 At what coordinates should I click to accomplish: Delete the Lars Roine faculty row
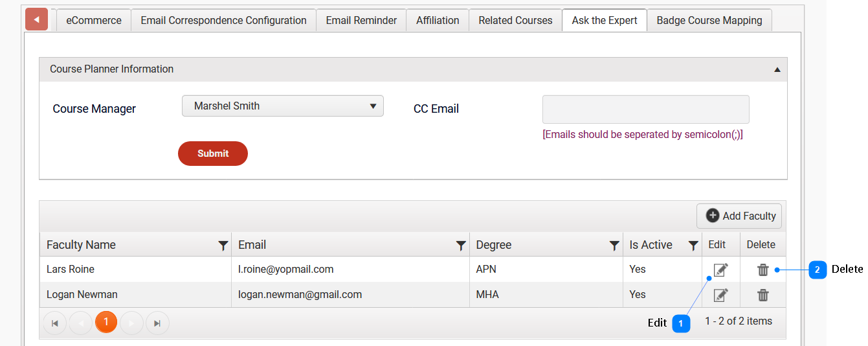pos(763,270)
